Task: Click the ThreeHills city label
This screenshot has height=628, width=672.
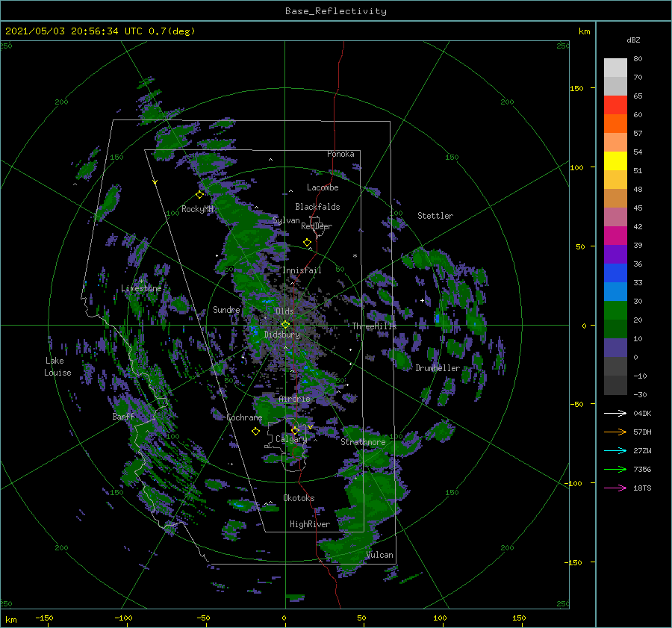Action: click(375, 326)
